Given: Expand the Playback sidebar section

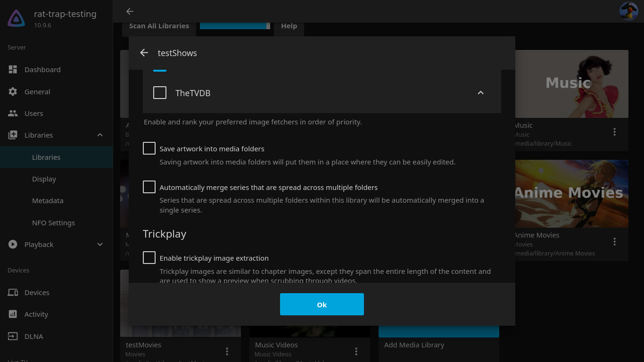Looking at the screenshot, I should click(x=100, y=244).
